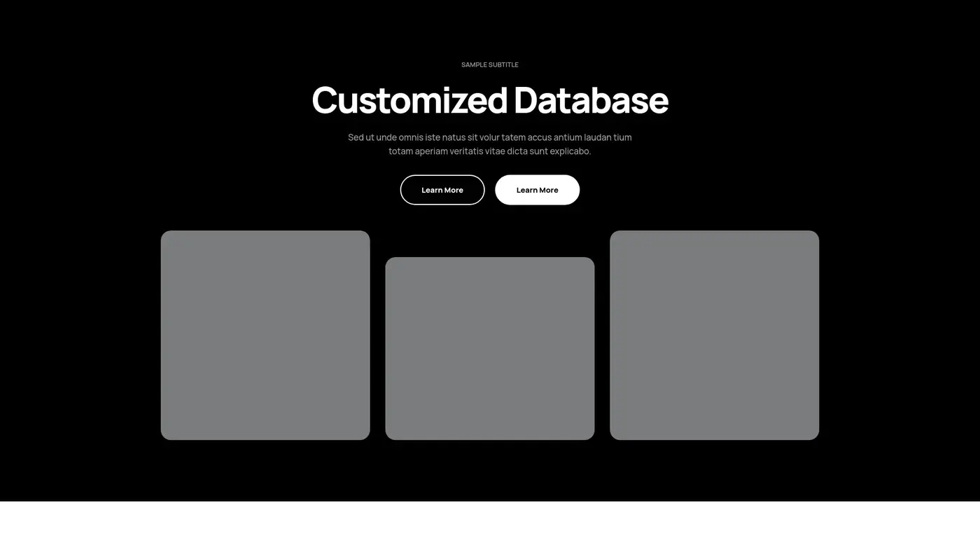Click the white section below the hero

(x=490, y=527)
